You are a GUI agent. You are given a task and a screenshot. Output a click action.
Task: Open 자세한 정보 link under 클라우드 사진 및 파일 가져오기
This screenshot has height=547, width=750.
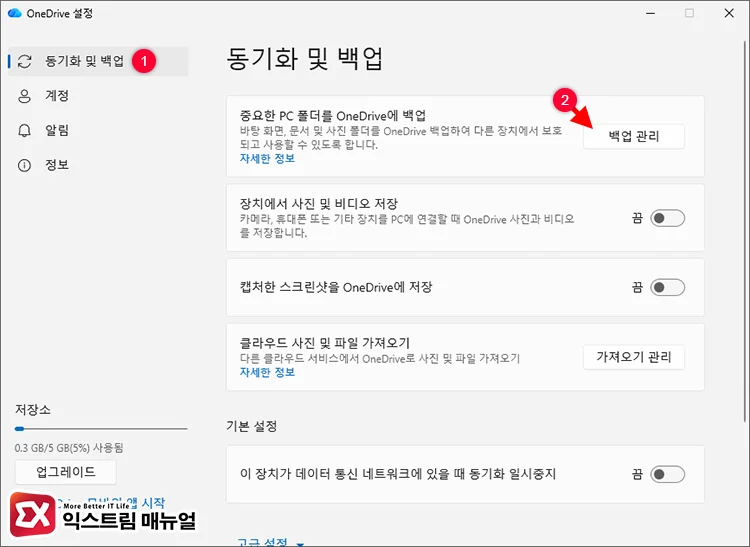267,373
